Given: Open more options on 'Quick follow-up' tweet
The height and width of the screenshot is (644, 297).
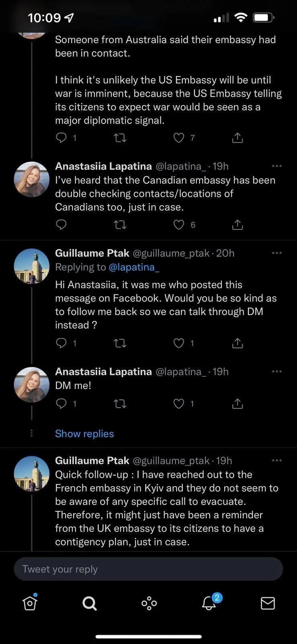Looking at the screenshot, I should [277, 460].
